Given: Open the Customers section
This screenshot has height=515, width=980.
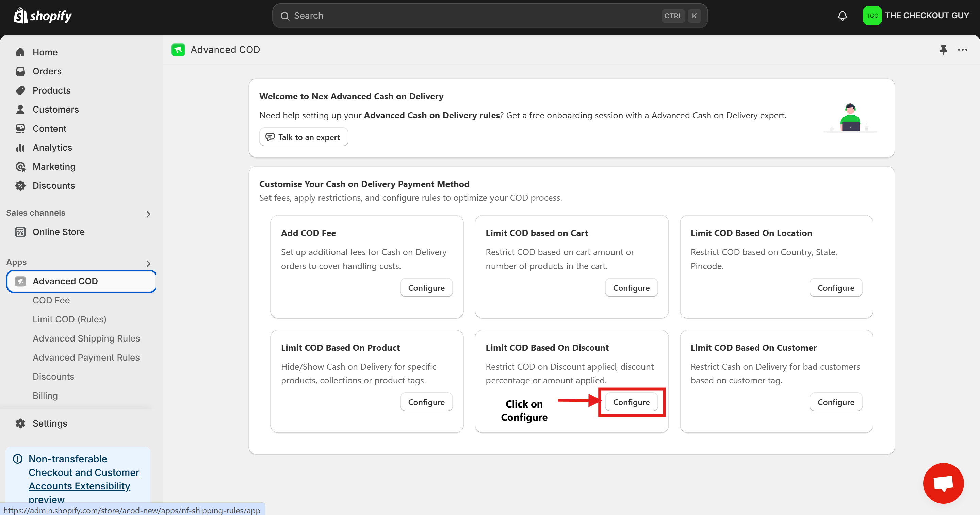Looking at the screenshot, I should pyautogui.click(x=56, y=109).
